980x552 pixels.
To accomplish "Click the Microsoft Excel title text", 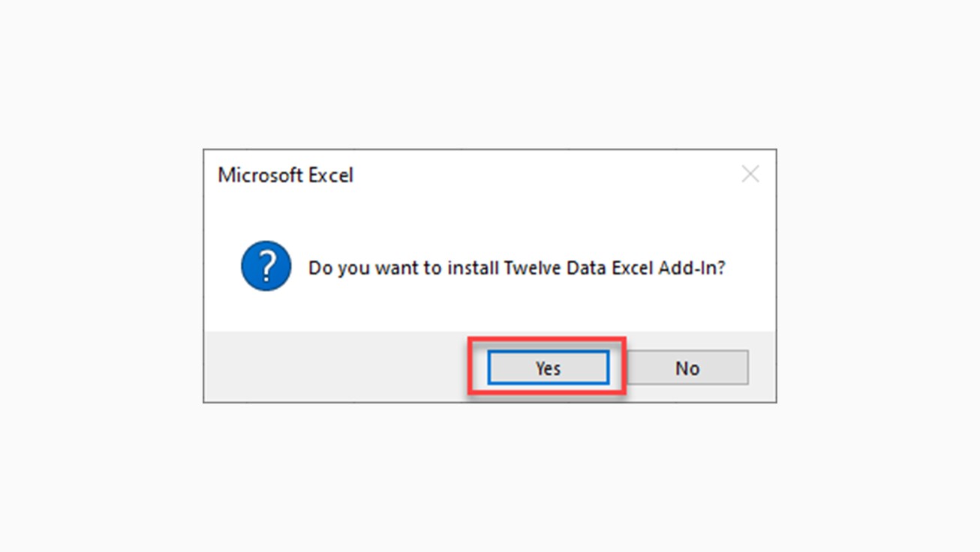I will 285,175.
